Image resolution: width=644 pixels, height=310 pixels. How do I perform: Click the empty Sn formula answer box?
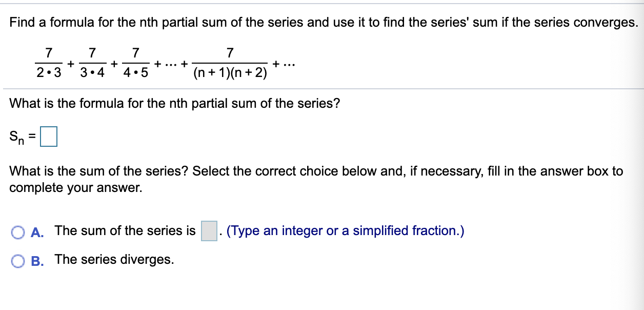49,136
